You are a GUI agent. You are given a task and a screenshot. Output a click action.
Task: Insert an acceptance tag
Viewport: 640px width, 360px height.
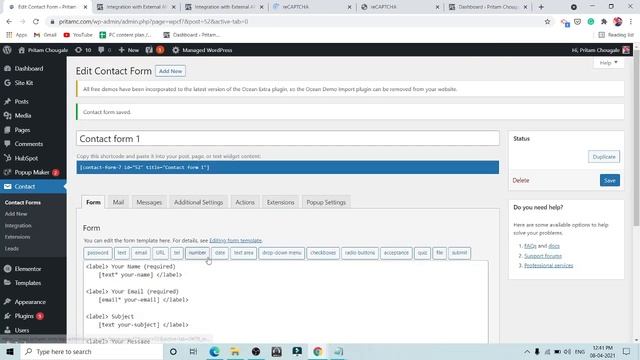coord(396,253)
